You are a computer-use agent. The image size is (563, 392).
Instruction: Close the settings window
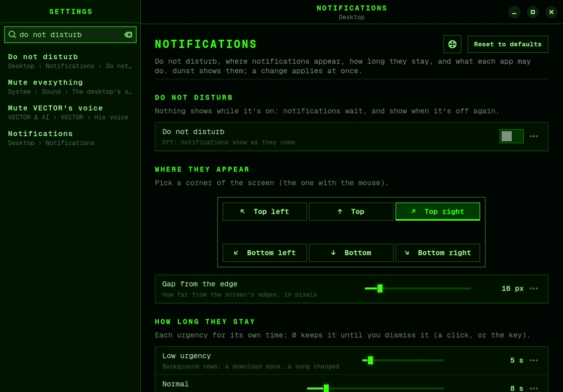coord(551,12)
